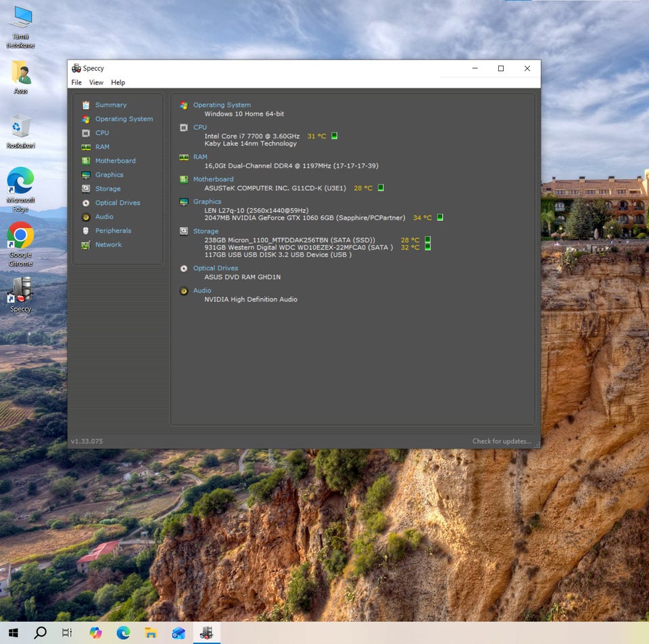The width and height of the screenshot is (649, 644).
Task: Click the Speccy desktop shortcut
Action: coord(20,295)
